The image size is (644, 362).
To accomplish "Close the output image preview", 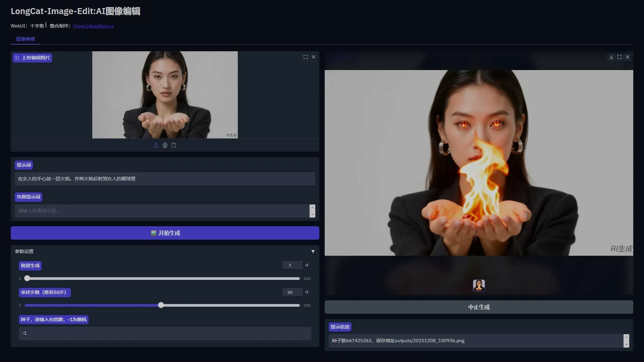I will pyautogui.click(x=628, y=57).
